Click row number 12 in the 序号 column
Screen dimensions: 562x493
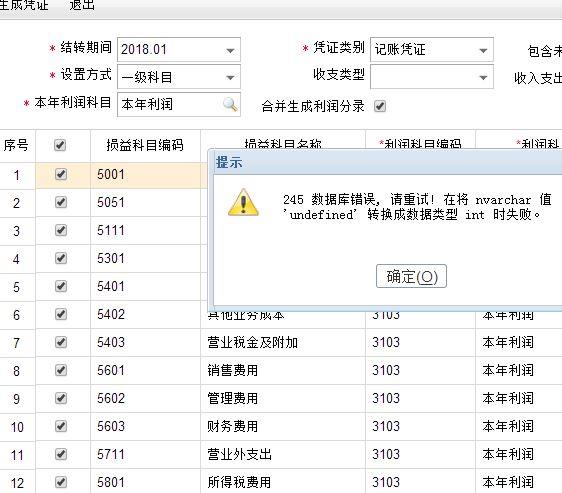[17, 482]
